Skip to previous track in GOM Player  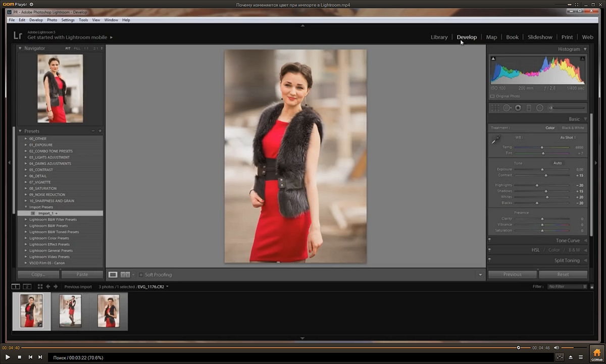[x=30, y=357]
